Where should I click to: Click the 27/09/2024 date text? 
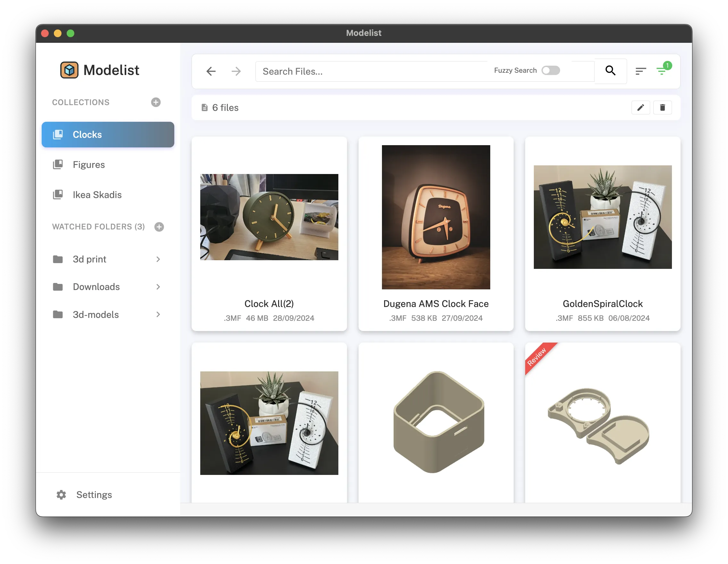click(462, 318)
